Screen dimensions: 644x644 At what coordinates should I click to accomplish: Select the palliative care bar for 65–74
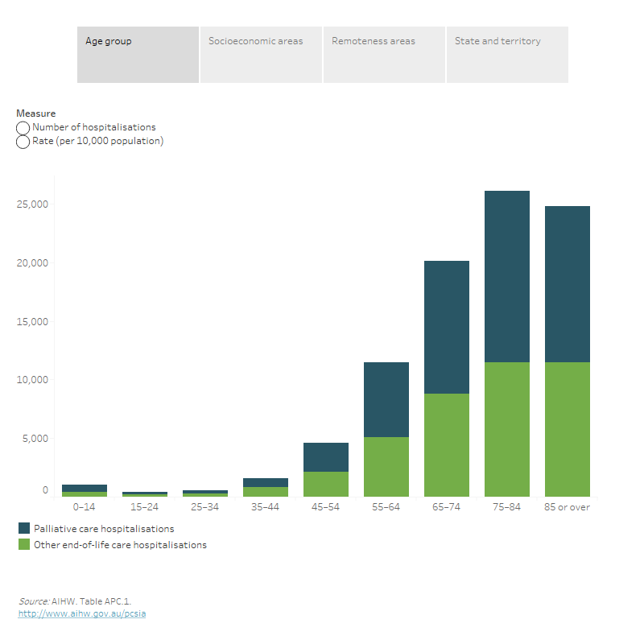(447, 327)
